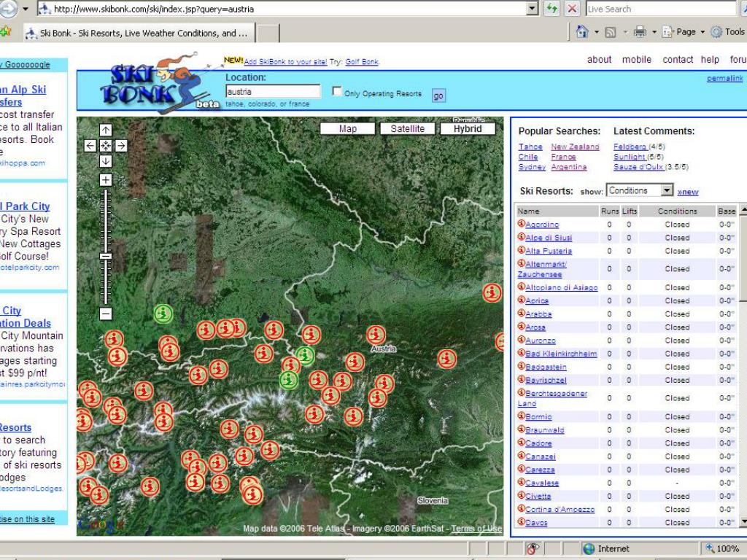The height and width of the screenshot is (560, 747).
Task: Pan the map left with arrow button
Action: (x=90, y=146)
